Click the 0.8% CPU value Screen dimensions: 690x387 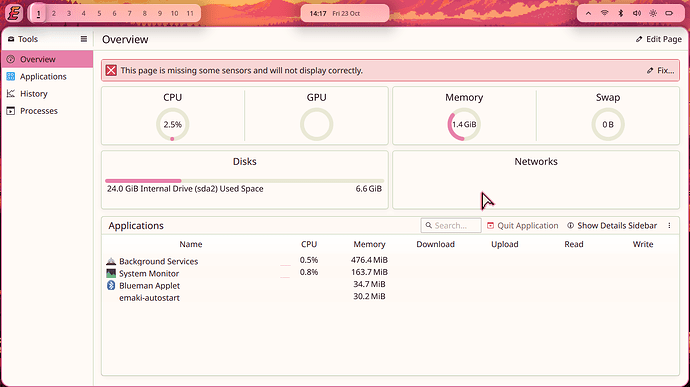point(309,273)
